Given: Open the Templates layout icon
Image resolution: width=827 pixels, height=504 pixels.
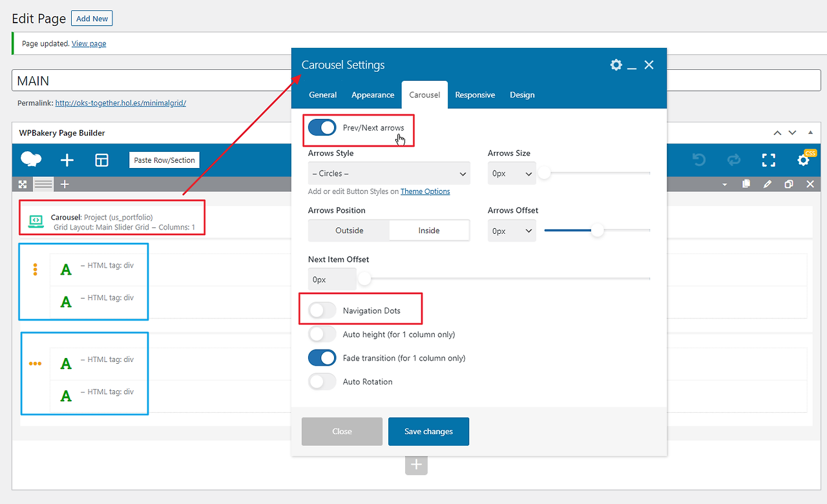Looking at the screenshot, I should (x=101, y=160).
